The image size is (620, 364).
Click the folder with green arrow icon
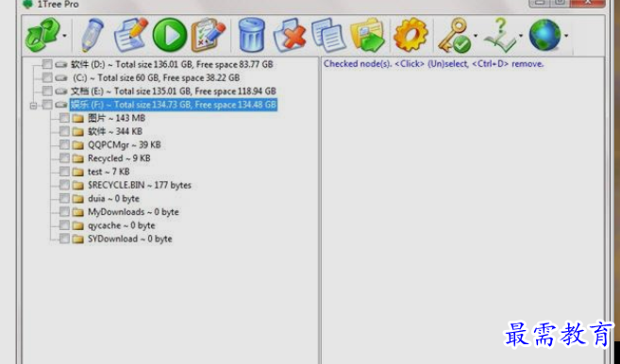point(368,35)
